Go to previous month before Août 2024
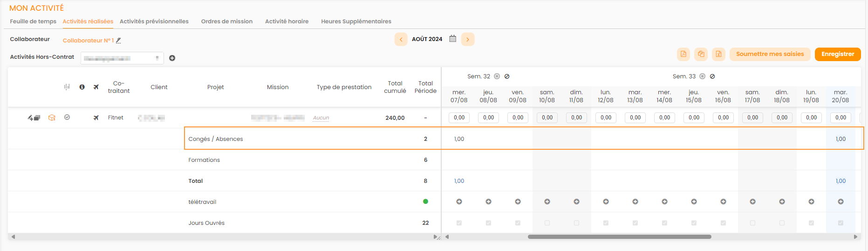868x251 pixels. click(x=401, y=40)
